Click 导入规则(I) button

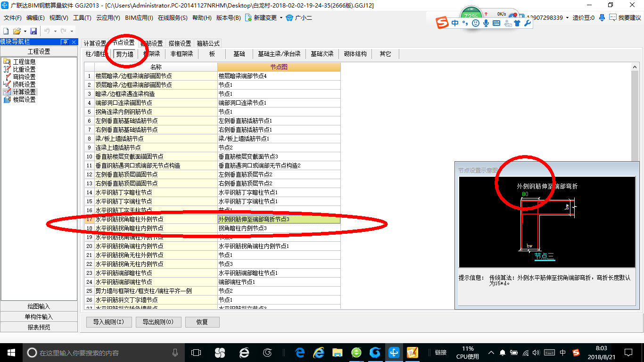[108, 322]
